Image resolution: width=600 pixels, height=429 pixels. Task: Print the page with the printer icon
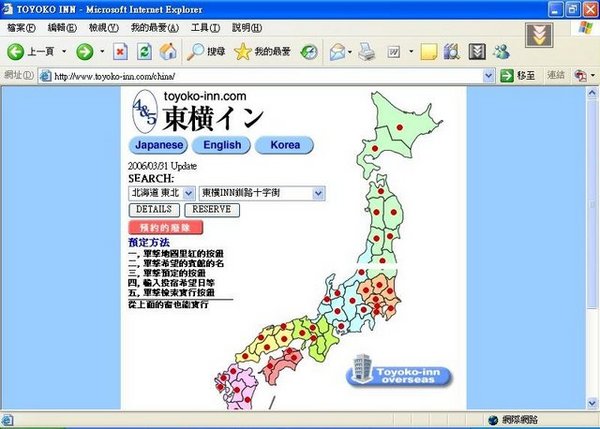[367, 52]
